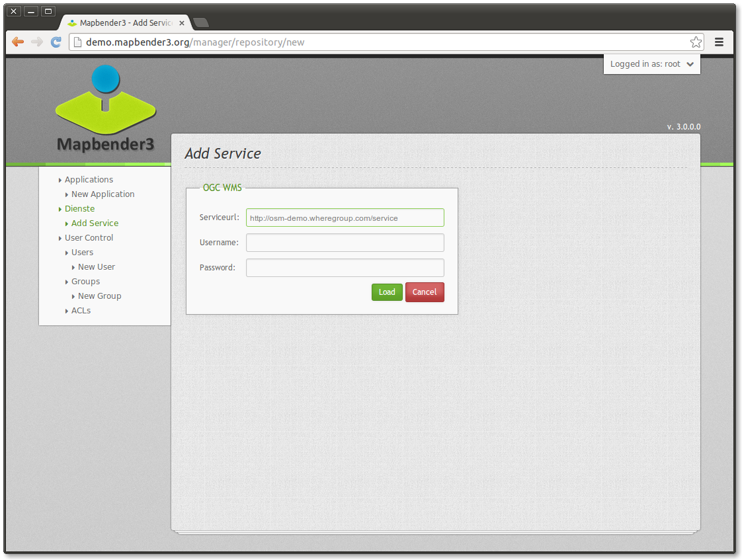Click the browser back arrow
This screenshot has width=742, height=560.
pyautogui.click(x=18, y=42)
